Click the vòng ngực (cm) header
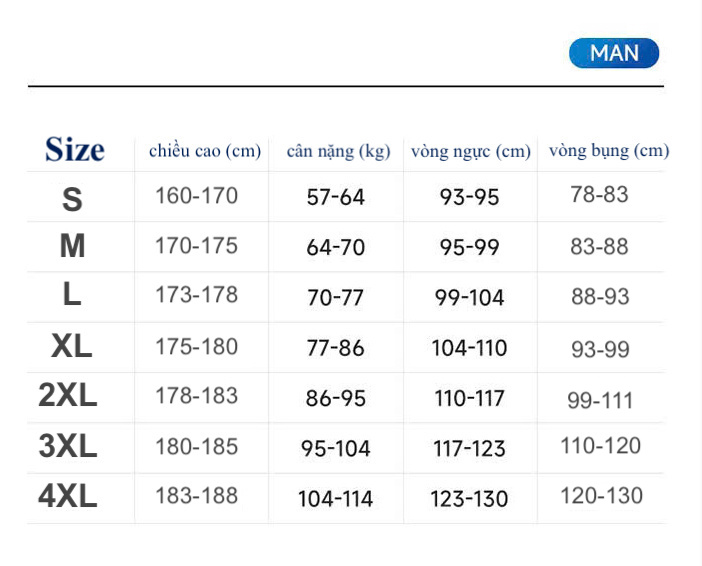The image size is (702, 566). (x=470, y=152)
